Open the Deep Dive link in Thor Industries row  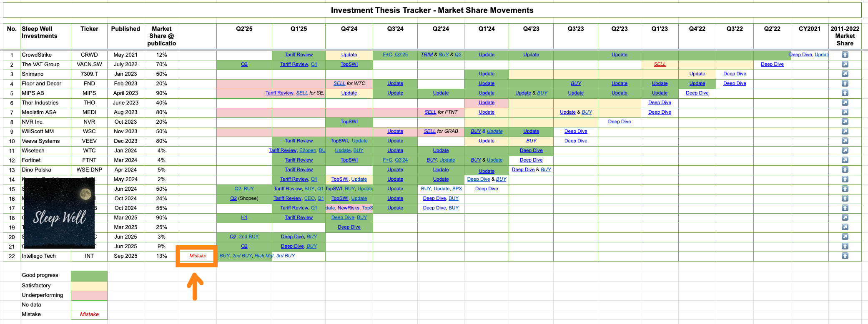click(660, 102)
